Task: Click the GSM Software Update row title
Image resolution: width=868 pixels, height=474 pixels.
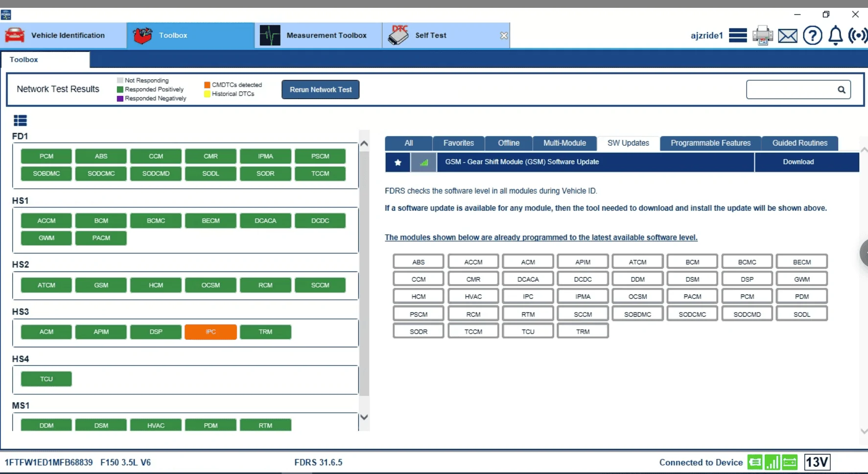Action: [x=522, y=162]
